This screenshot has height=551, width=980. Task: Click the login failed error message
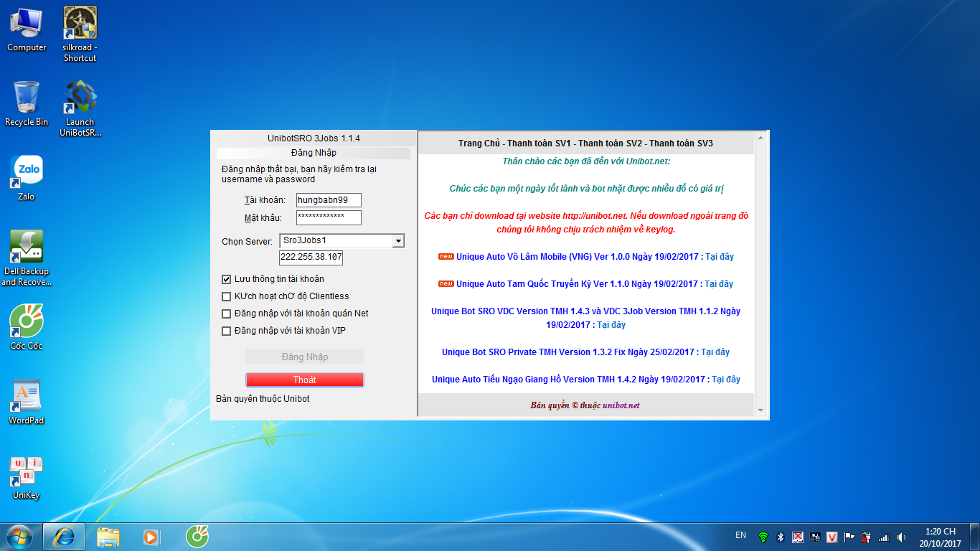[x=299, y=174]
